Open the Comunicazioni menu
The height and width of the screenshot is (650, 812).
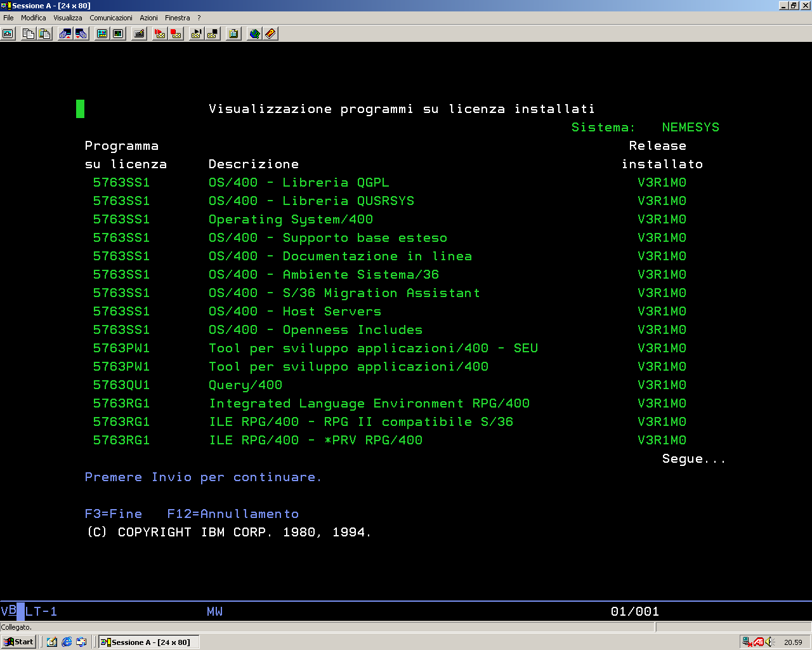tap(111, 18)
